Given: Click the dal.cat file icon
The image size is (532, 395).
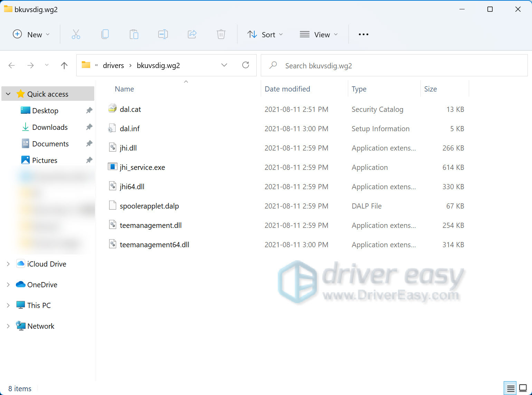Looking at the screenshot, I should pos(112,109).
